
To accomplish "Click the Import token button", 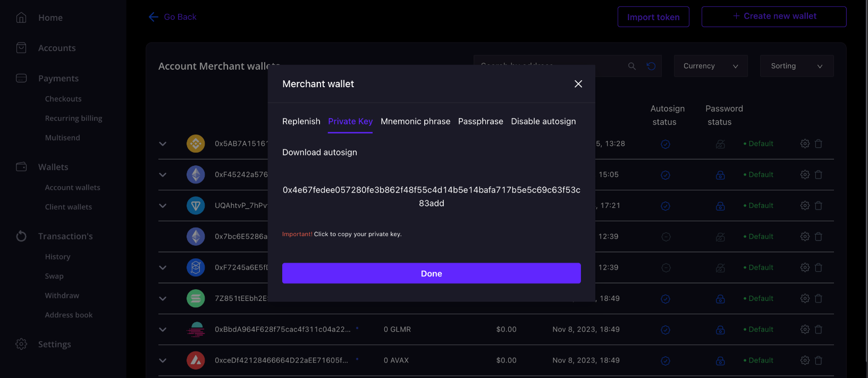I will point(653,17).
